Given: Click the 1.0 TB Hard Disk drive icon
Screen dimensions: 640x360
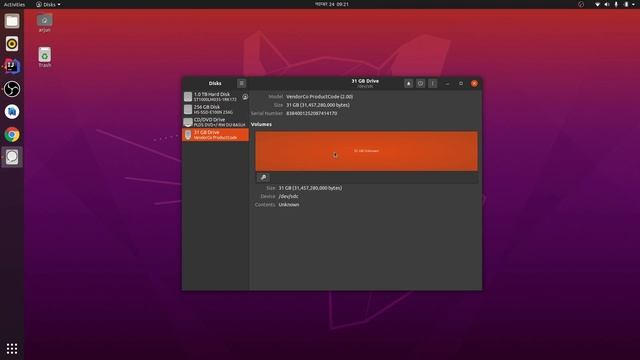Looking at the screenshot, I should tap(188, 97).
